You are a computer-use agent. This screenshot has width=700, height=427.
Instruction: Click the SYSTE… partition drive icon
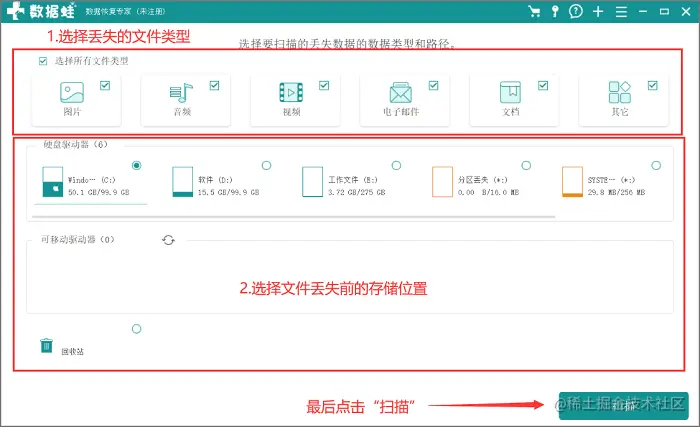(x=572, y=182)
